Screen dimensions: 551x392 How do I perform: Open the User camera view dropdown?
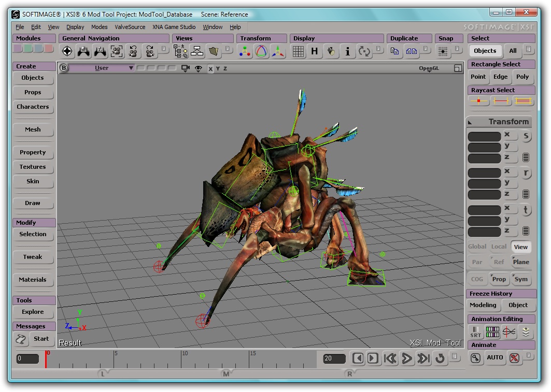pos(102,68)
